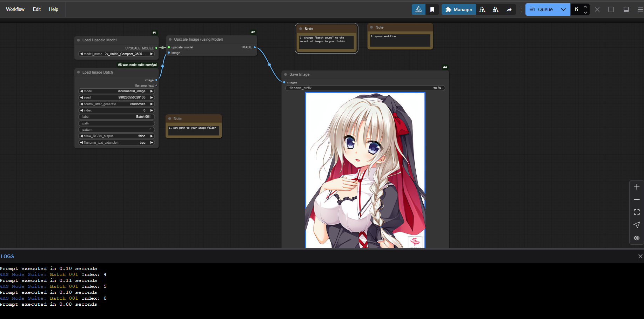Image resolution: width=644 pixels, height=319 pixels.
Task: Click the X cancel icon beside batch count
Action: pos(597,9)
